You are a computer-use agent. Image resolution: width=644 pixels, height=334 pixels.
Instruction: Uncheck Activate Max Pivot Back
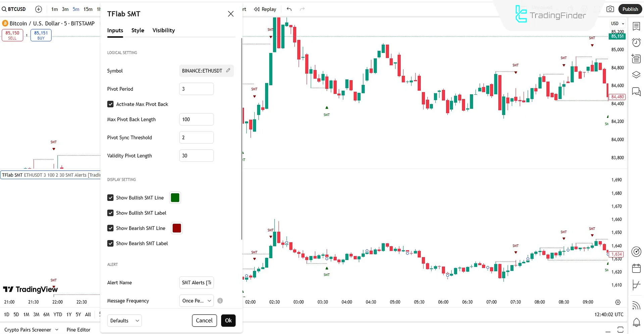pos(110,104)
